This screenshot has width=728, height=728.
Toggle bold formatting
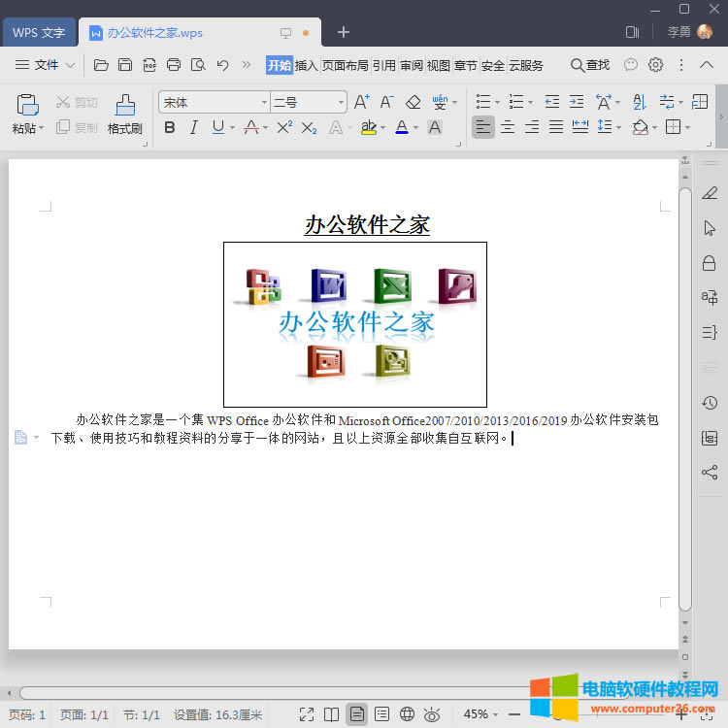click(x=170, y=127)
